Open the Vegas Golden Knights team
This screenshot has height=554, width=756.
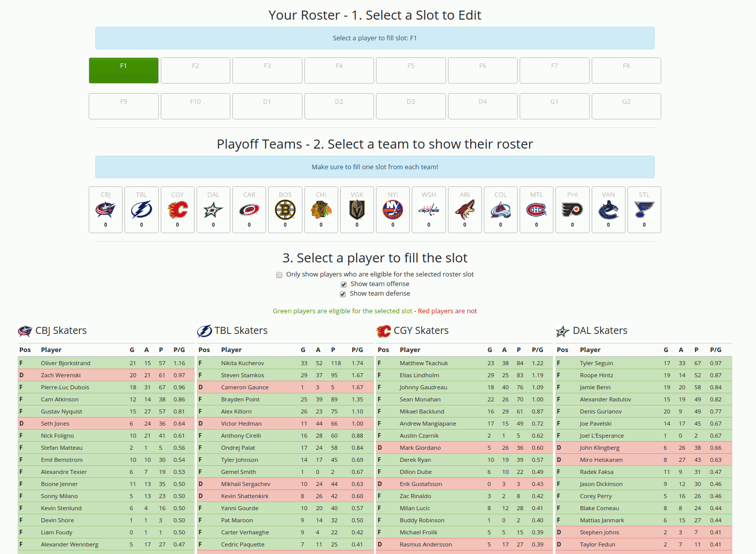[357, 210]
